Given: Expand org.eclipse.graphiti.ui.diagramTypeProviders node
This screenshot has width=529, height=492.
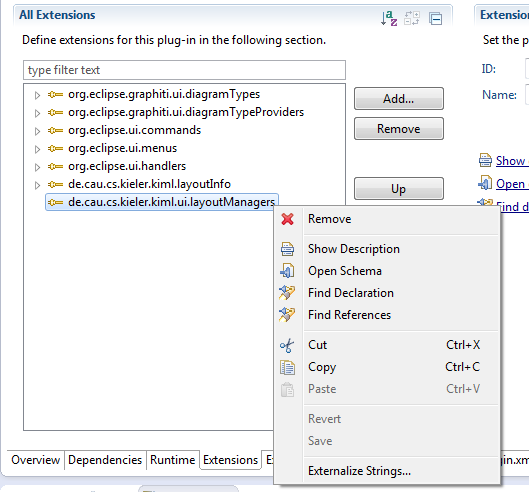Looking at the screenshot, I should pyautogui.click(x=37, y=113).
